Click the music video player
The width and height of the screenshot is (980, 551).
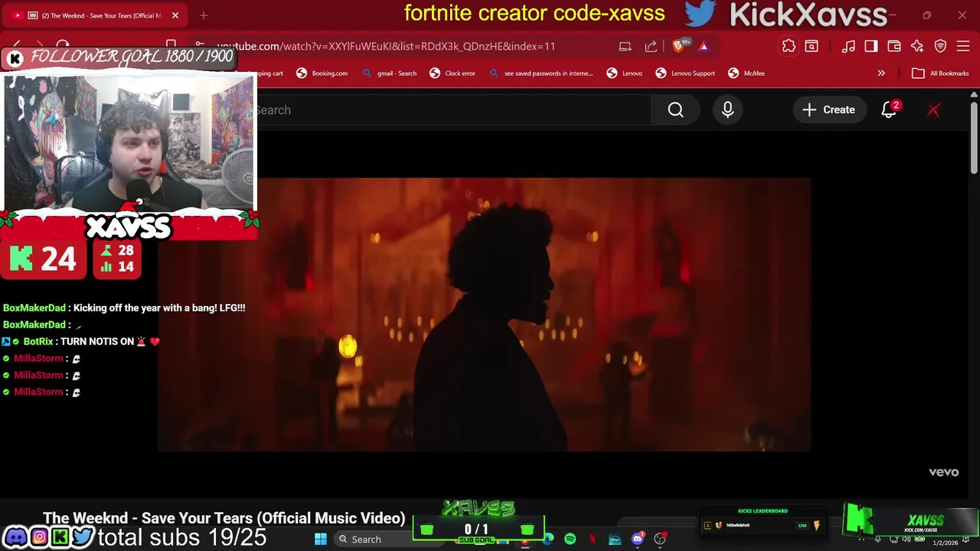coord(484,315)
